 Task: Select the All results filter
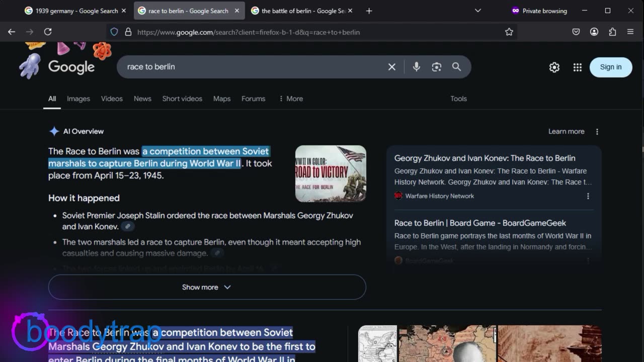tap(52, 99)
